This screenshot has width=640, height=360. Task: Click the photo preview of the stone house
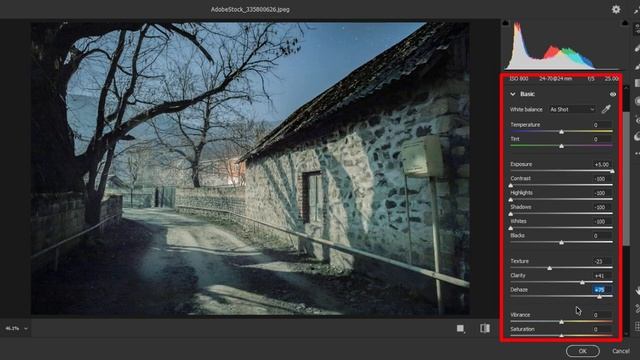[x=250, y=168]
